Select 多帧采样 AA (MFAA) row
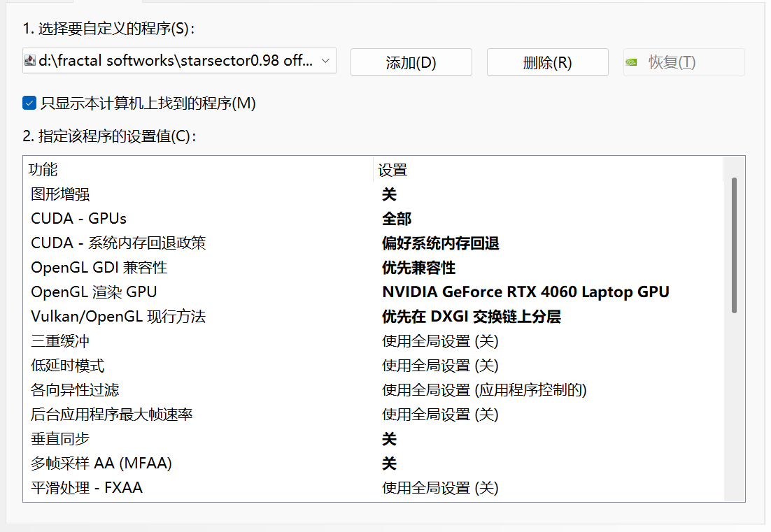This screenshot has width=771, height=532. click(x=373, y=463)
